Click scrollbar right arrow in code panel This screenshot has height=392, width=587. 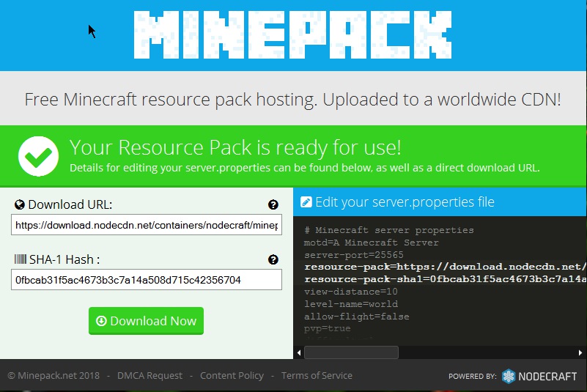[580, 352]
